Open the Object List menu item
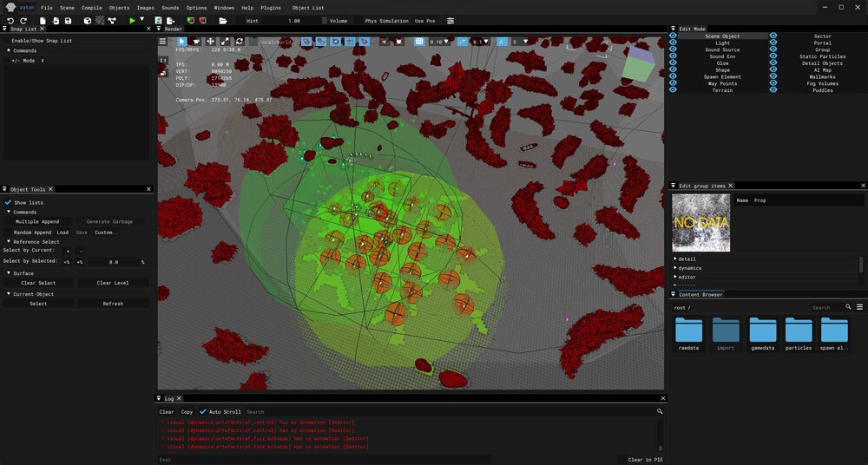868x465 pixels. [x=308, y=8]
